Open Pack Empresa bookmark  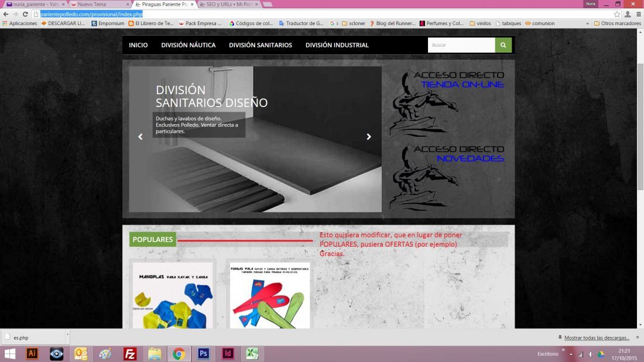click(200, 23)
